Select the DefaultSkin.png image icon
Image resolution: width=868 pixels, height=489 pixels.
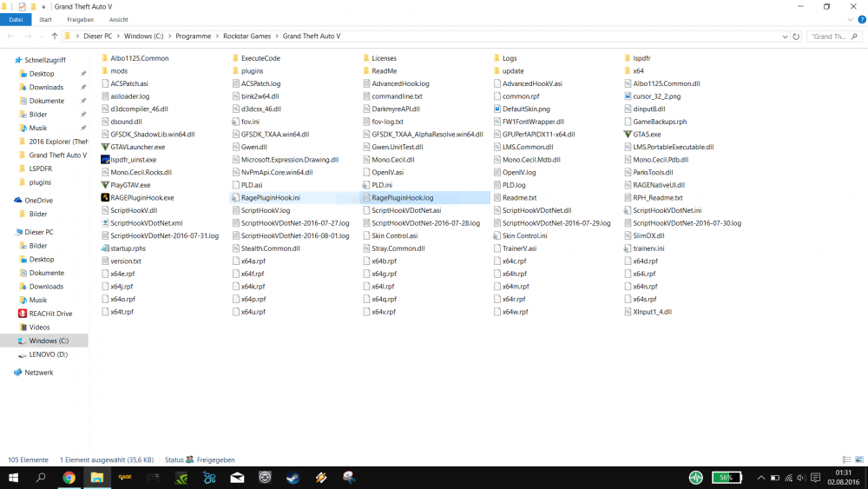[497, 109]
